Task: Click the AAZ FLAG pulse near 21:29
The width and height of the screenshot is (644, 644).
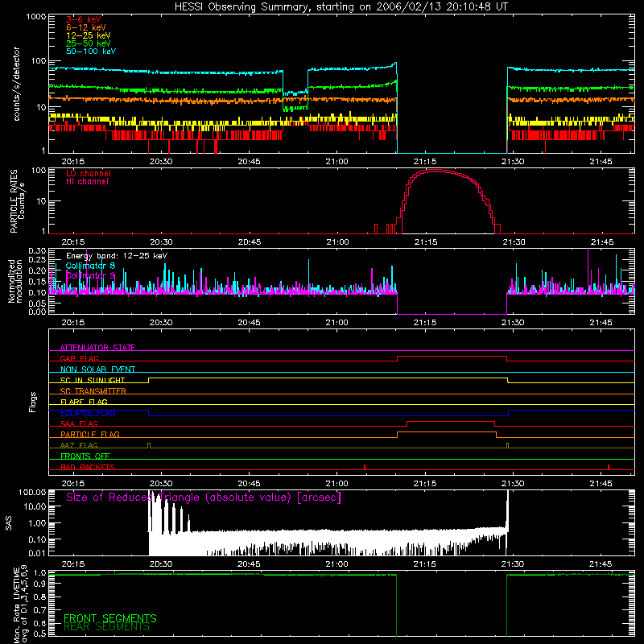Action: pos(508,446)
